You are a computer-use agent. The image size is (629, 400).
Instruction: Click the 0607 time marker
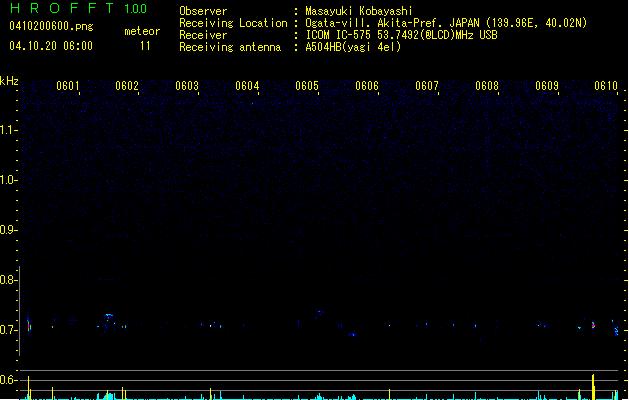[427, 86]
